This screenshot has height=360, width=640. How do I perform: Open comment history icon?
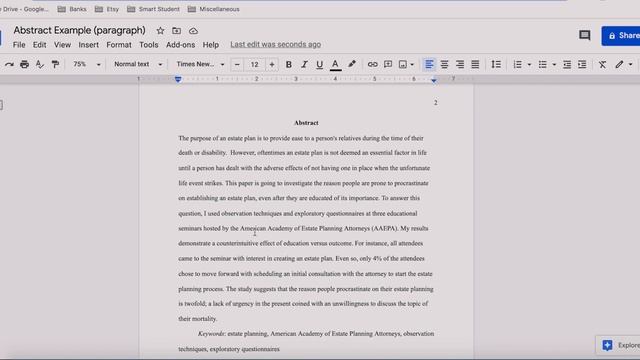584,36
